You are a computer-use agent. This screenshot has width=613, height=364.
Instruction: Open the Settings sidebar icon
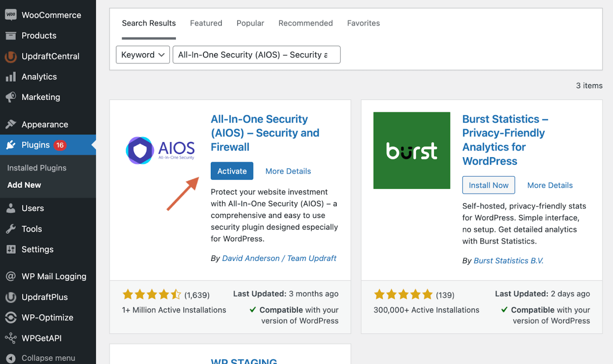10,249
